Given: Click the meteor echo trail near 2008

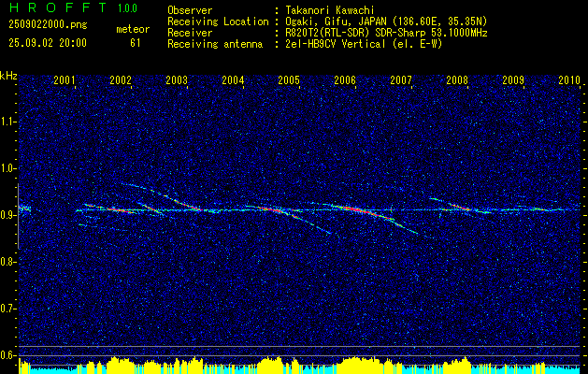Looking at the screenshot, I should click(459, 206).
